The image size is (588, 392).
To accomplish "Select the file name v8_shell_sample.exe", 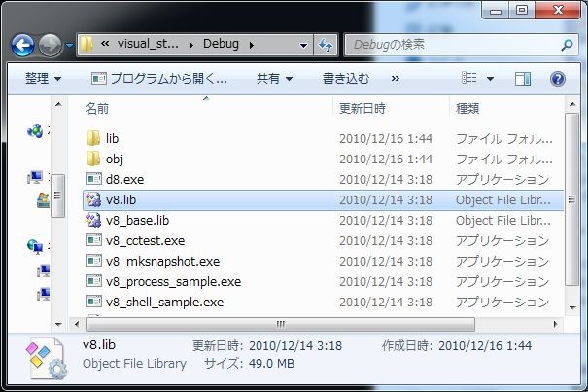I will [x=164, y=302].
